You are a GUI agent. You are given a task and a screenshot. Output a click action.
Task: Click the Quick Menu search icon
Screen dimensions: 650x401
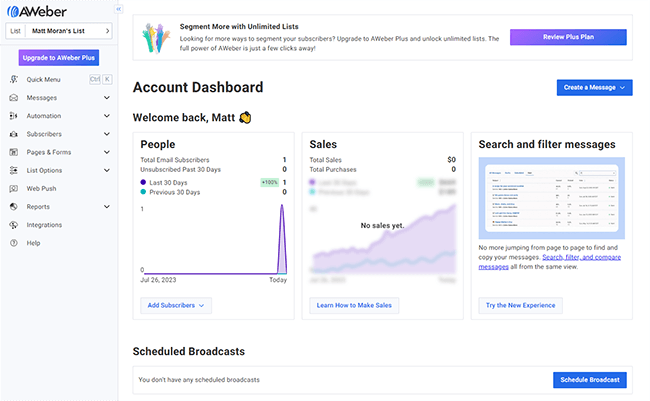point(13,79)
